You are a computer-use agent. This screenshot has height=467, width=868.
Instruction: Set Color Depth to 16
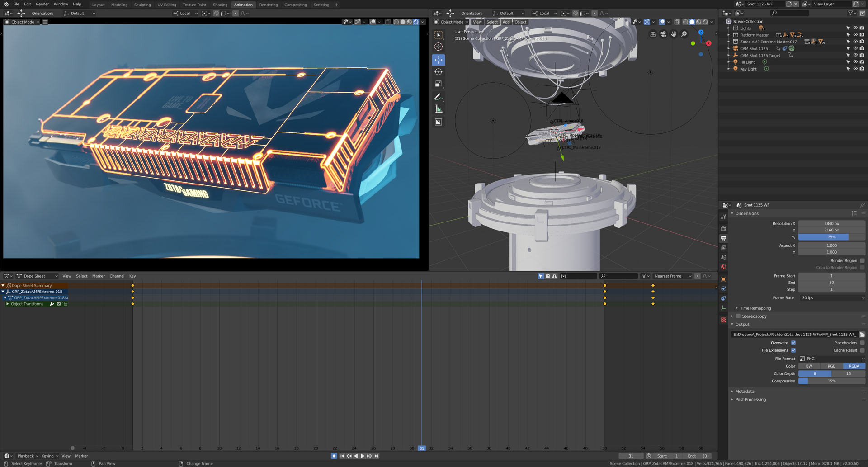(x=849, y=374)
